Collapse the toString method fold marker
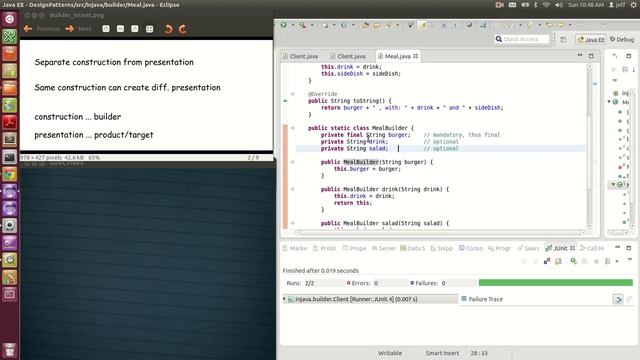The image size is (640, 360). tap(293, 94)
